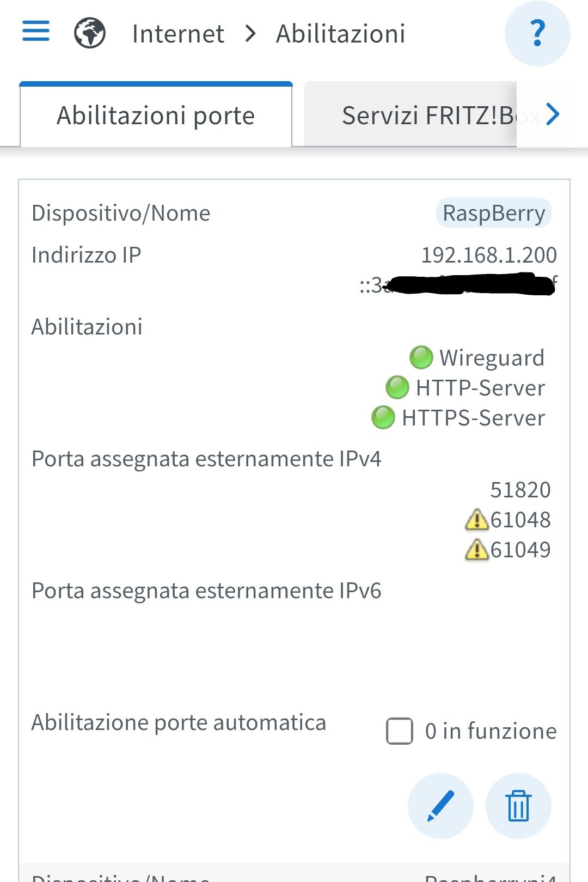Open the help question mark button
Image resolution: width=588 pixels, height=882 pixels.
coord(537,33)
